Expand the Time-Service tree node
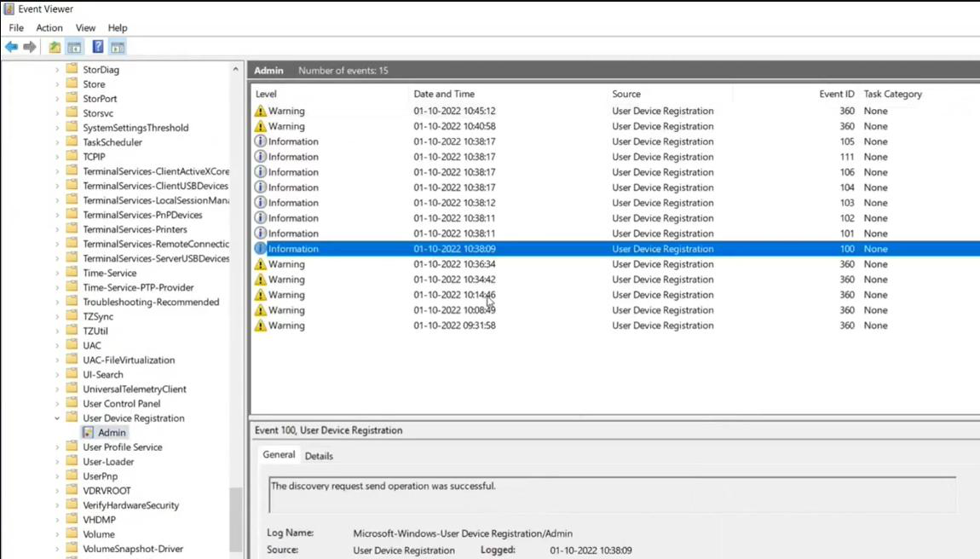 (57, 273)
